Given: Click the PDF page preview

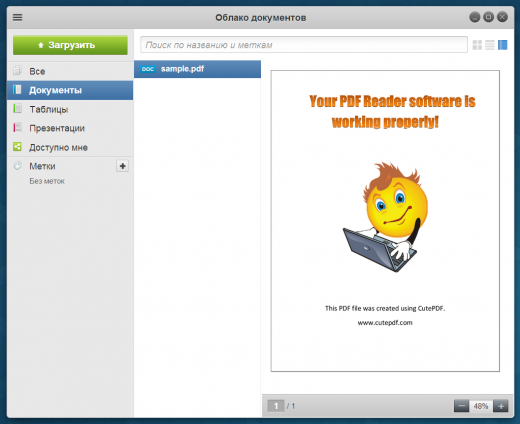Looking at the screenshot, I should click(x=385, y=221).
